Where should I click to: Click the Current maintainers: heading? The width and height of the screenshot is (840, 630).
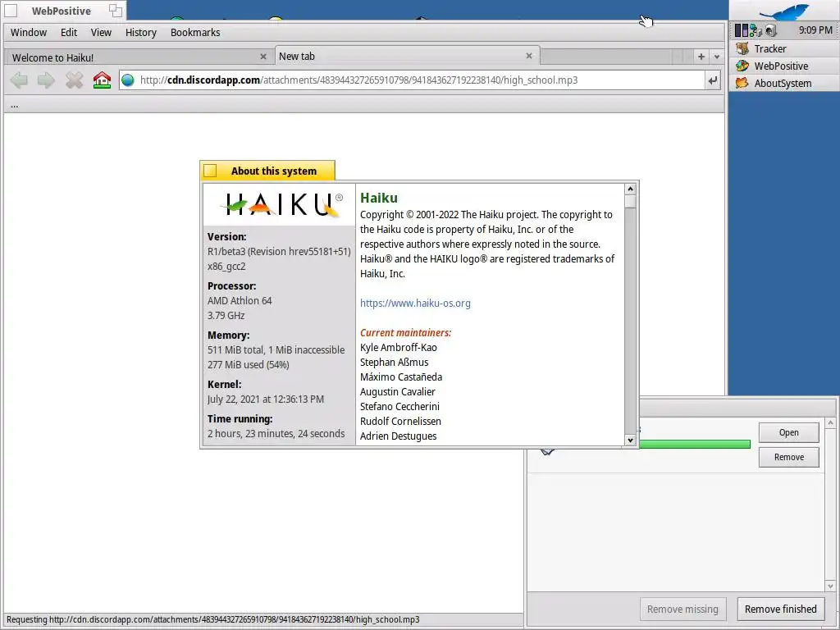(405, 333)
